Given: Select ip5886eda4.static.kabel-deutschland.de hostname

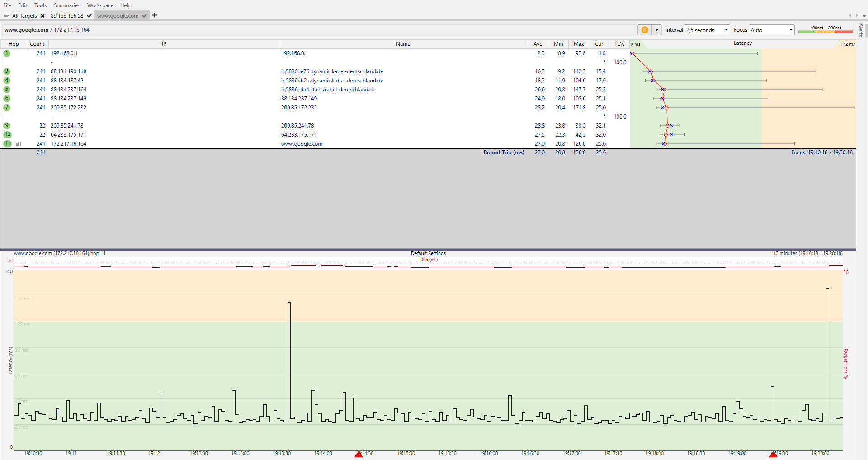Looking at the screenshot, I should (x=328, y=90).
